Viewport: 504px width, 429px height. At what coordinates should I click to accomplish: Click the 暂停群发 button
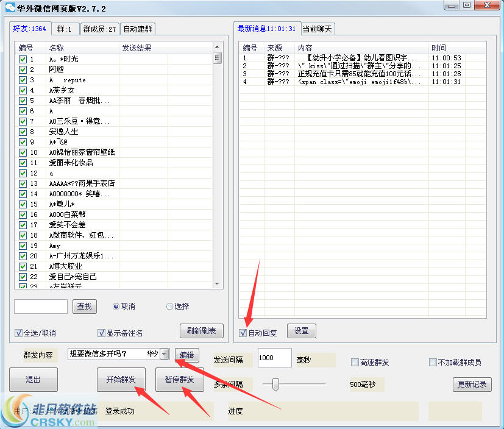179,380
